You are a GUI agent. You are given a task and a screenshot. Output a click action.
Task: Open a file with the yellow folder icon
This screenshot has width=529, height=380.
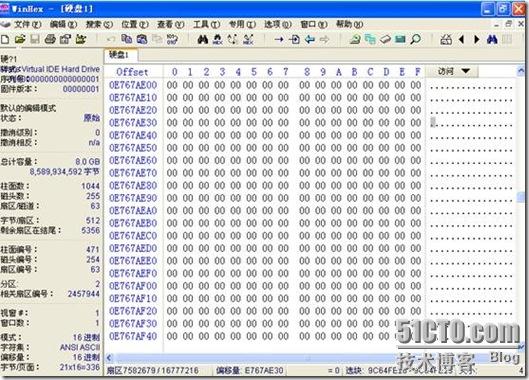point(20,39)
